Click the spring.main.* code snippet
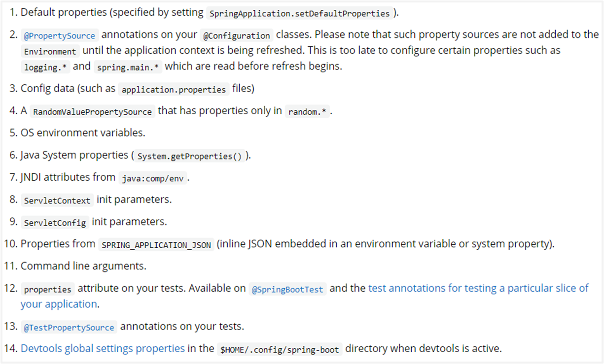Image resolution: width=604 pixels, height=364 pixels. tap(128, 67)
